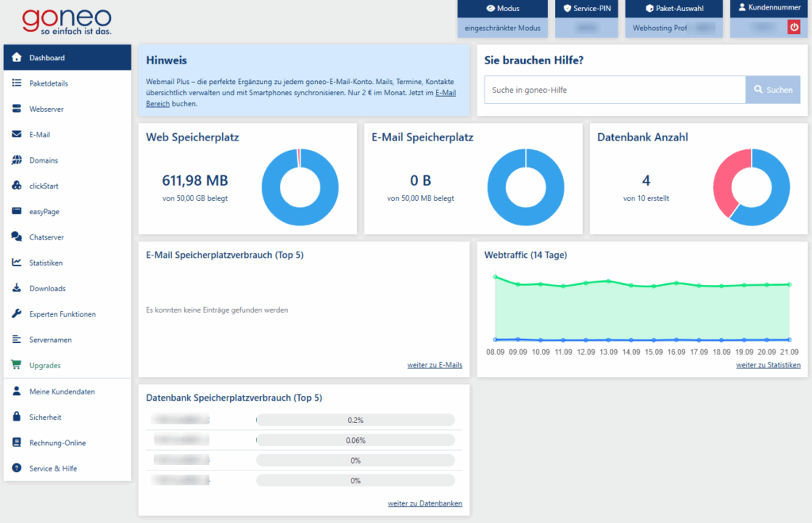812x523 pixels.
Task: Follow the 'weiter zu Statistiken' link
Action: (x=768, y=365)
